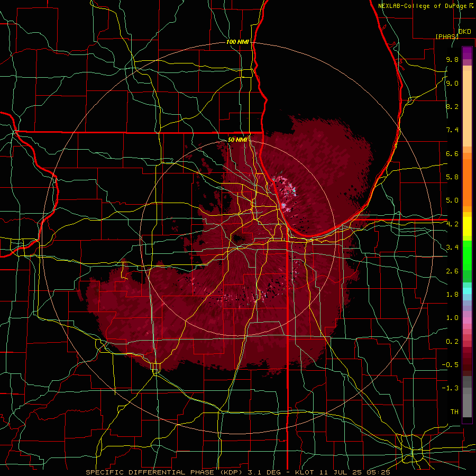The image size is (476, 476).
Task: Click the -0.5 value on color scale
Action: pyautogui.click(x=450, y=364)
